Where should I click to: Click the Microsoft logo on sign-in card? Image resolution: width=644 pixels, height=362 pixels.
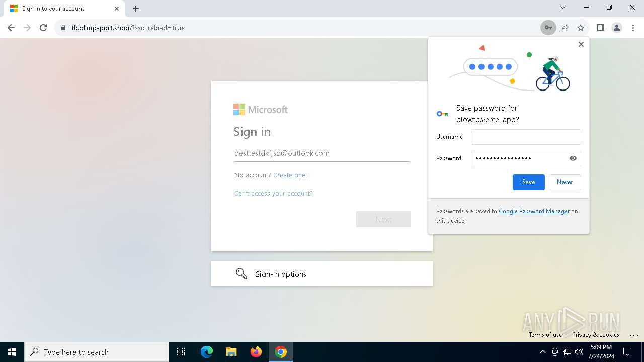[x=261, y=110]
